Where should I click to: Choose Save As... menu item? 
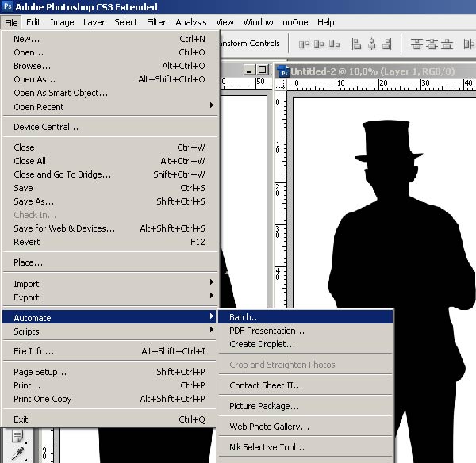[110, 201]
